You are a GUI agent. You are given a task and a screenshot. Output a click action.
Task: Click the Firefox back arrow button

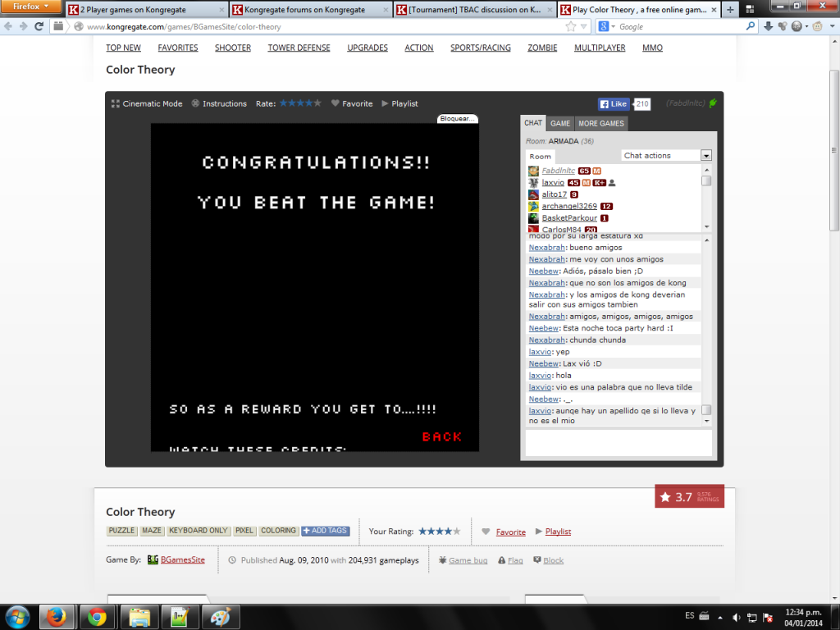[x=8, y=26]
